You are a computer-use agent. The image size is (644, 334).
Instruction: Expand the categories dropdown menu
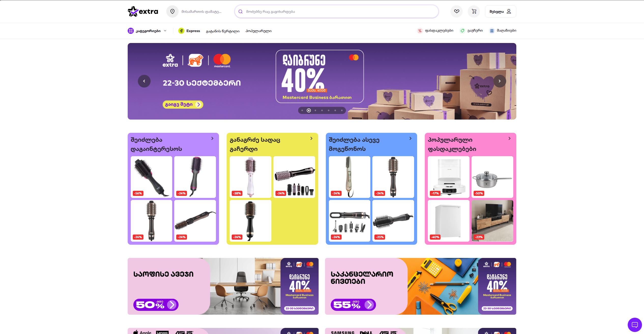(147, 31)
